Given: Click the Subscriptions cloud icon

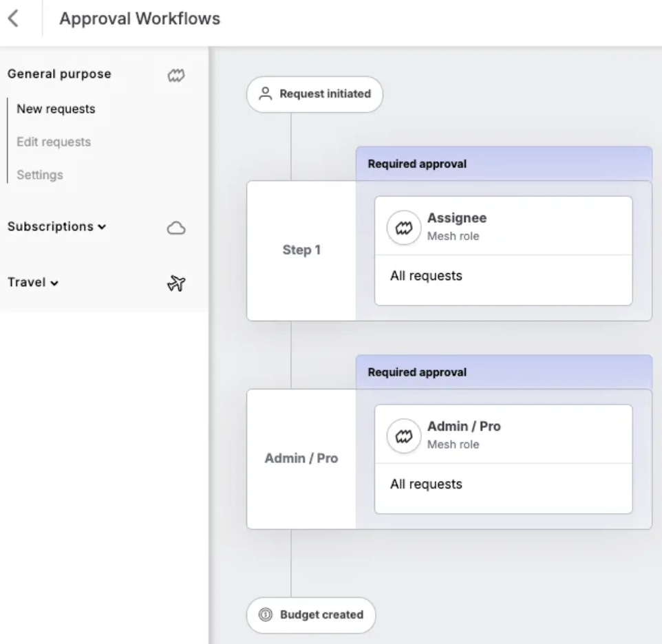Looking at the screenshot, I should 176,228.
